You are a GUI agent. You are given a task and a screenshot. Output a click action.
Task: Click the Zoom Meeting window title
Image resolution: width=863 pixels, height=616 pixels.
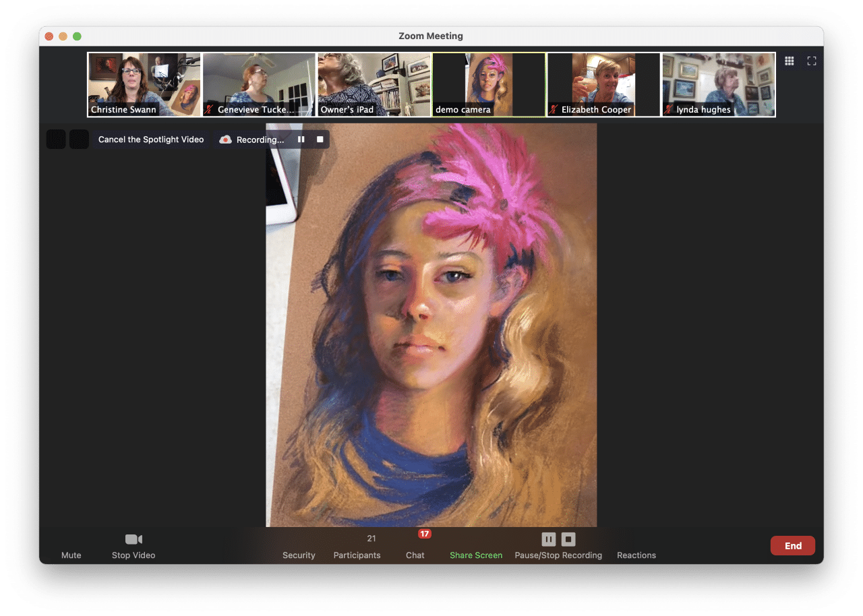pyautogui.click(x=431, y=36)
